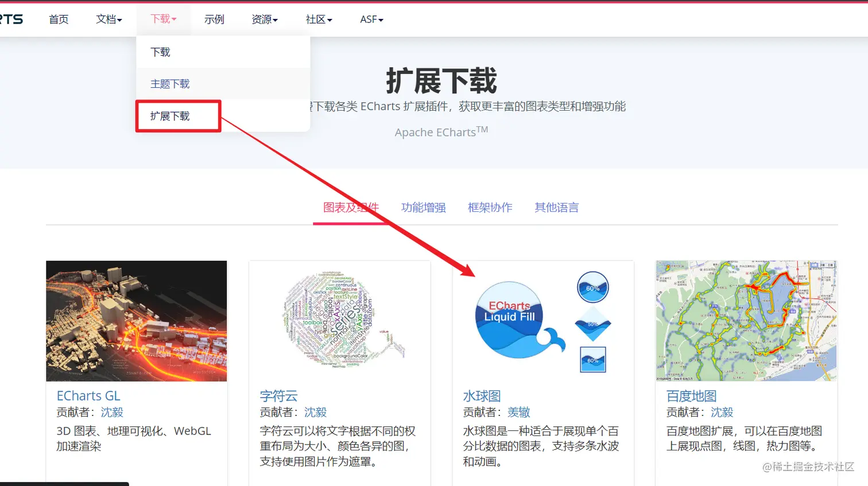Open the 水球图 Liquid Fill thumbnail
This screenshot has height=486, width=868.
543,321
